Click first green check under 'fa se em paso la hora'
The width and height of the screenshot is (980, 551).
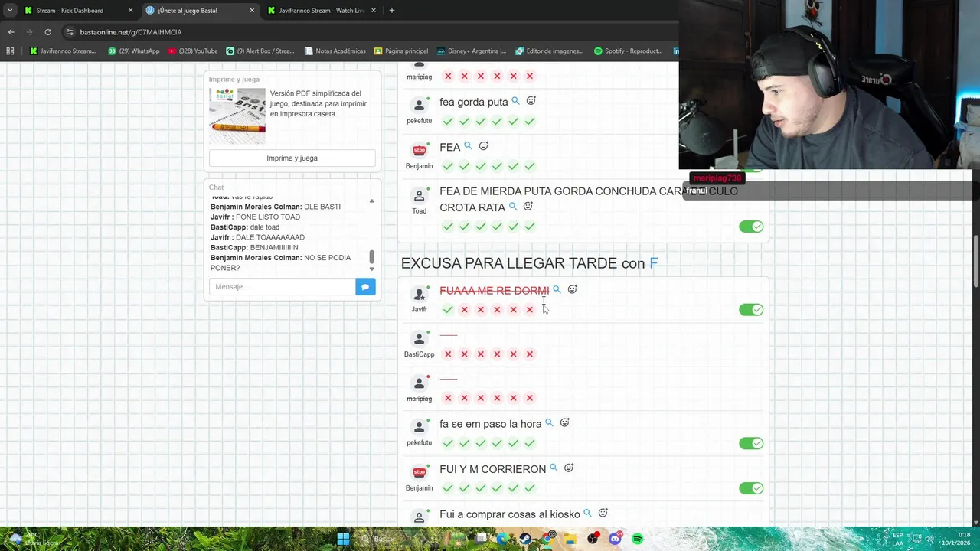[x=448, y=443]
